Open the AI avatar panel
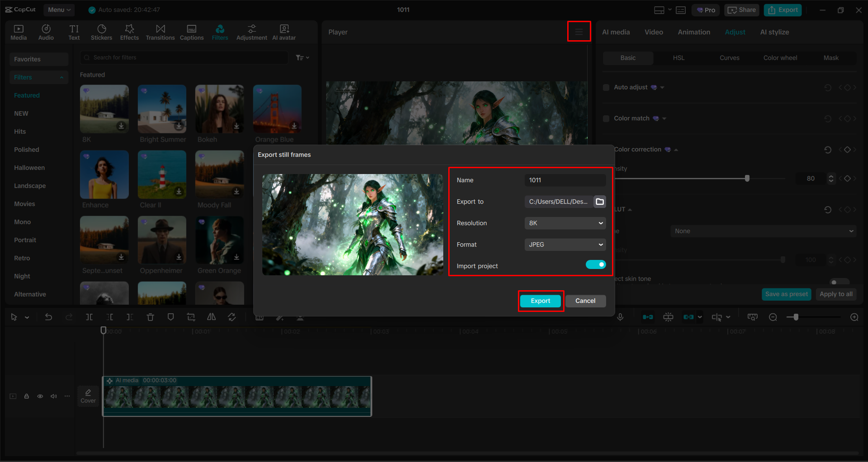 (284, 32)
